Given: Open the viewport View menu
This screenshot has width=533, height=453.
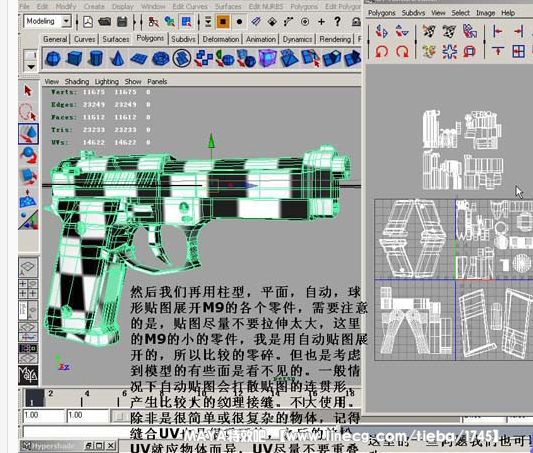Looking at the screenshot, I should tap(52, 82).
